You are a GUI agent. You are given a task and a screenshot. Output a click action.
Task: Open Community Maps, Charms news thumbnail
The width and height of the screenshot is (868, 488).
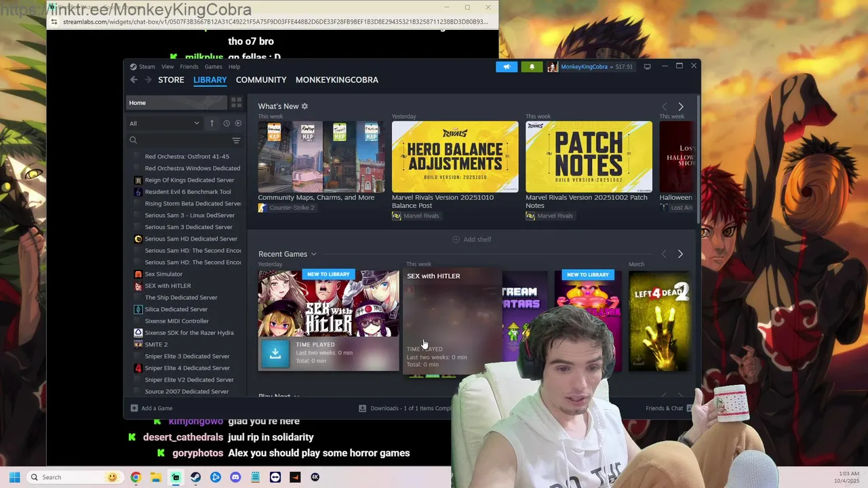(321, 157)
